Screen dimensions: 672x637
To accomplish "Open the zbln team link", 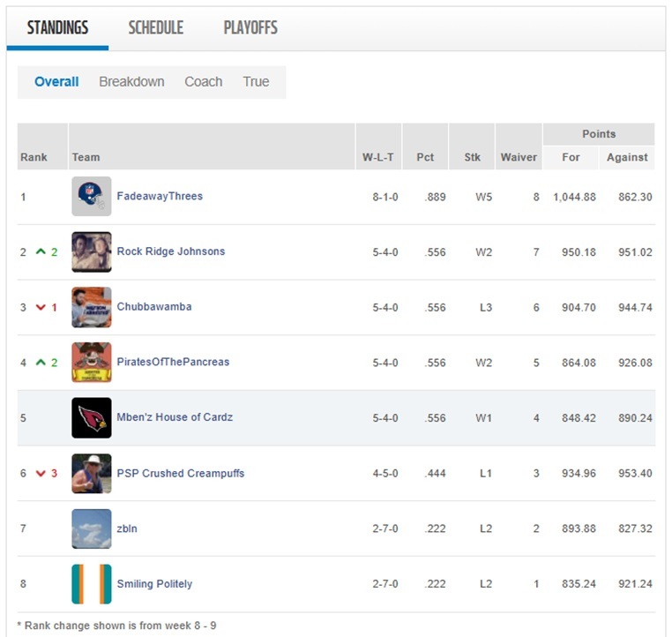I will [x=127, y=528].
